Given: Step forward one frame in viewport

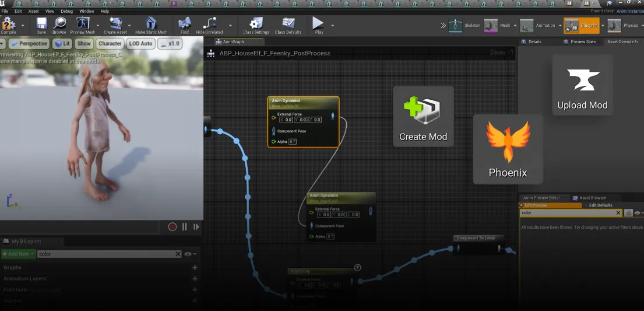Looking at the screenshot, I should (196, 226).
